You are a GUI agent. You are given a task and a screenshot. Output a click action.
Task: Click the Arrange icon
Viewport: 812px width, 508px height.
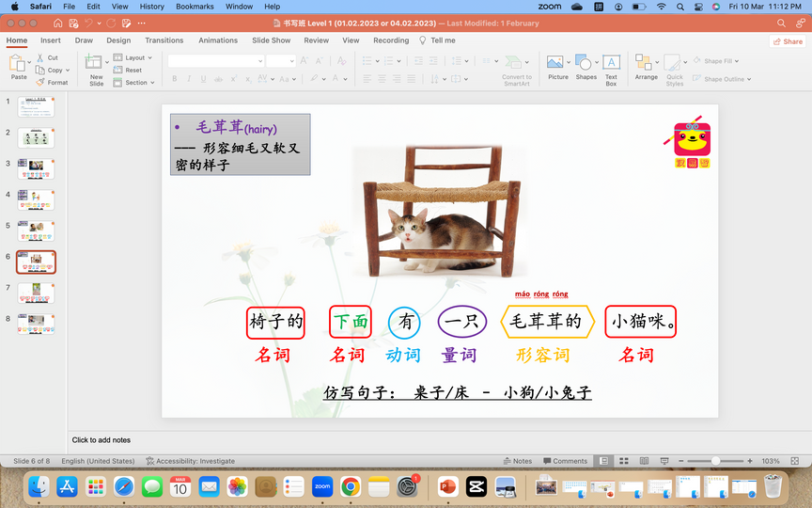[646, 63]
